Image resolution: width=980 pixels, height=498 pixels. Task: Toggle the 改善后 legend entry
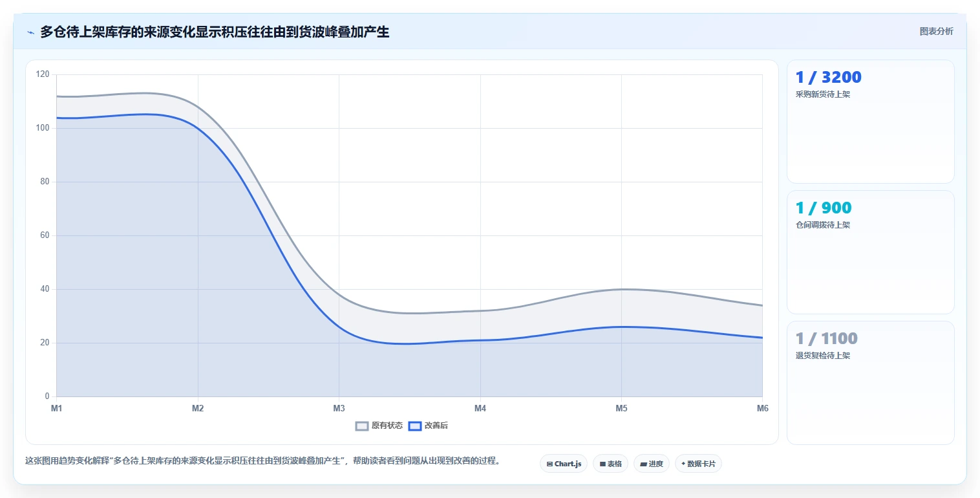[428, 426]
